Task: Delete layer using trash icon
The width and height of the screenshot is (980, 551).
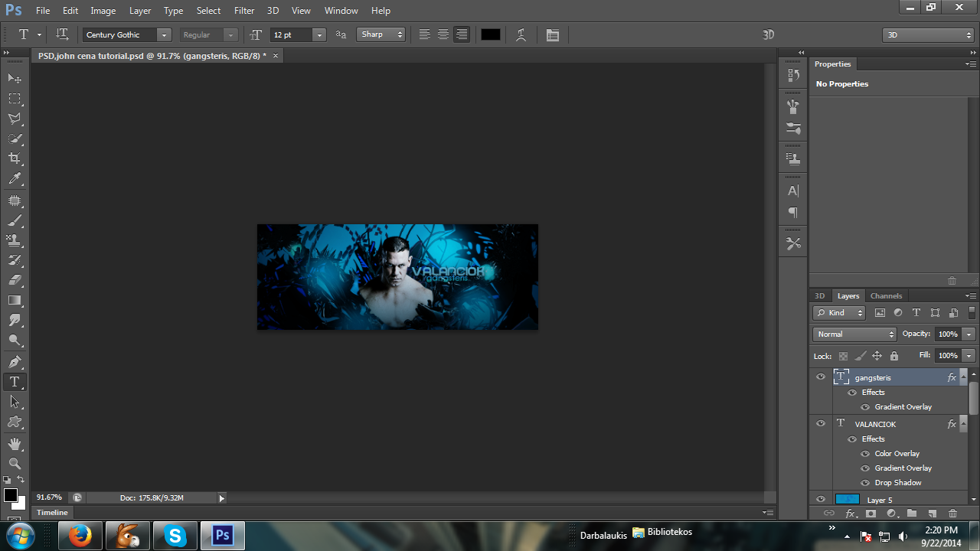Action: coord(952,514)
